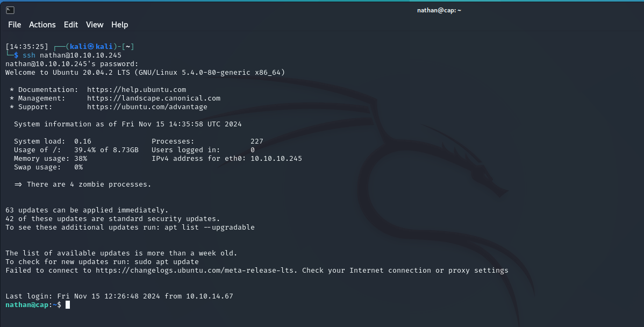
Task: Click the nathan@cap title bar text
Action: (439, 10)
